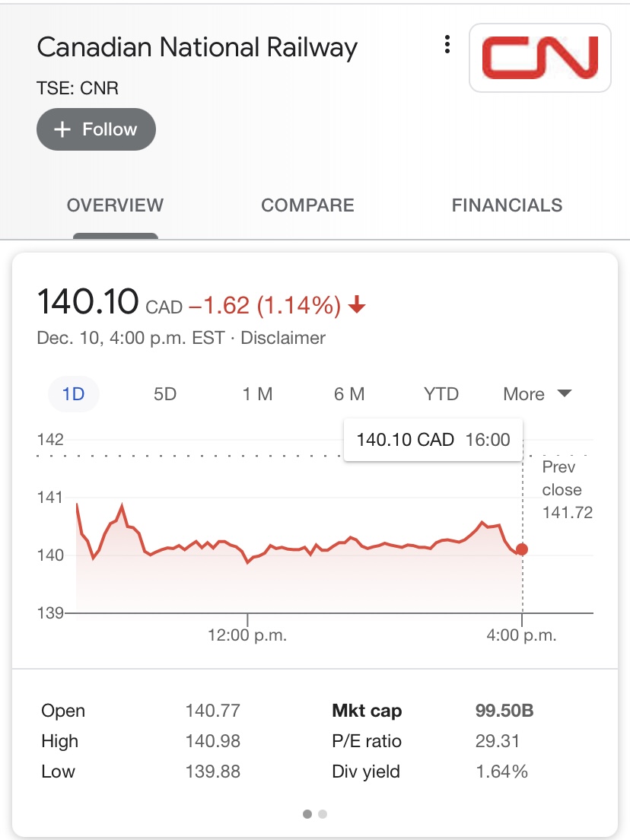Click the Mkt cap value 99.50B
630x840 pixels.
pos(504,711)
